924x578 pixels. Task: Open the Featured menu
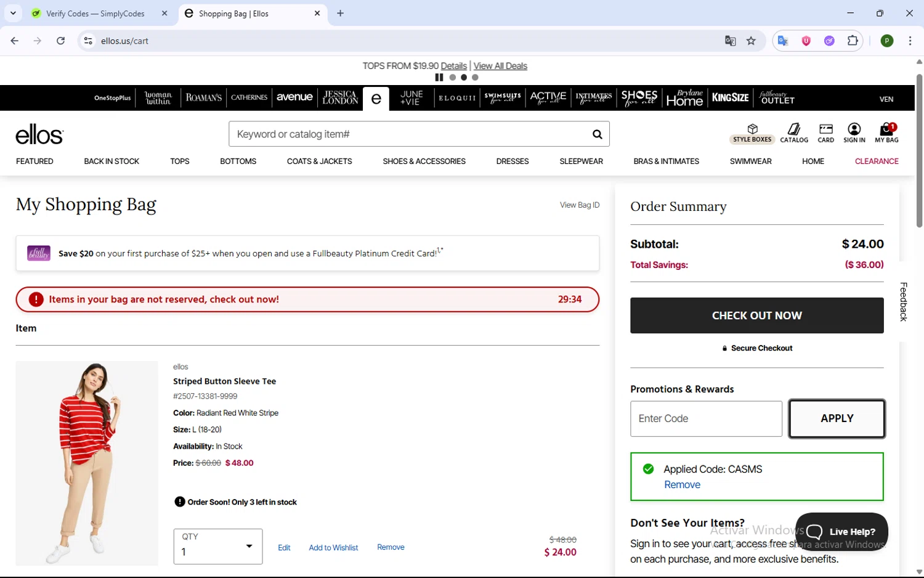pyautogui.click(x=34, y=161)
